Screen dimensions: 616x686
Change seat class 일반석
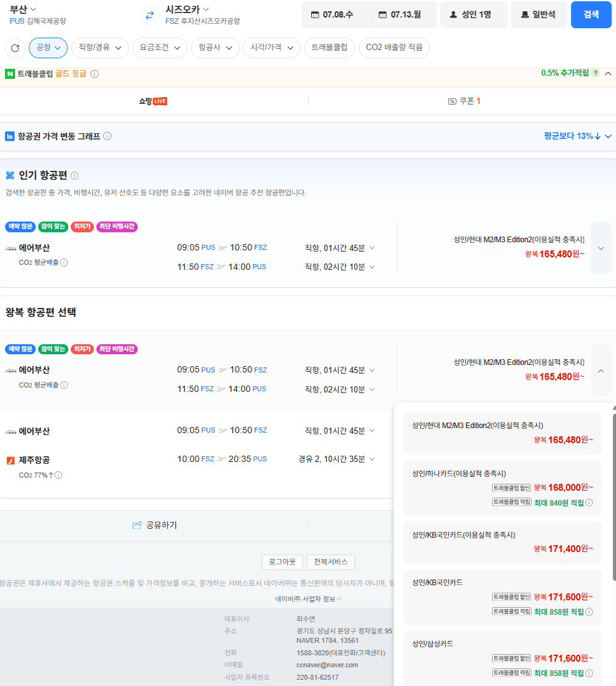[x=539, y=14]
